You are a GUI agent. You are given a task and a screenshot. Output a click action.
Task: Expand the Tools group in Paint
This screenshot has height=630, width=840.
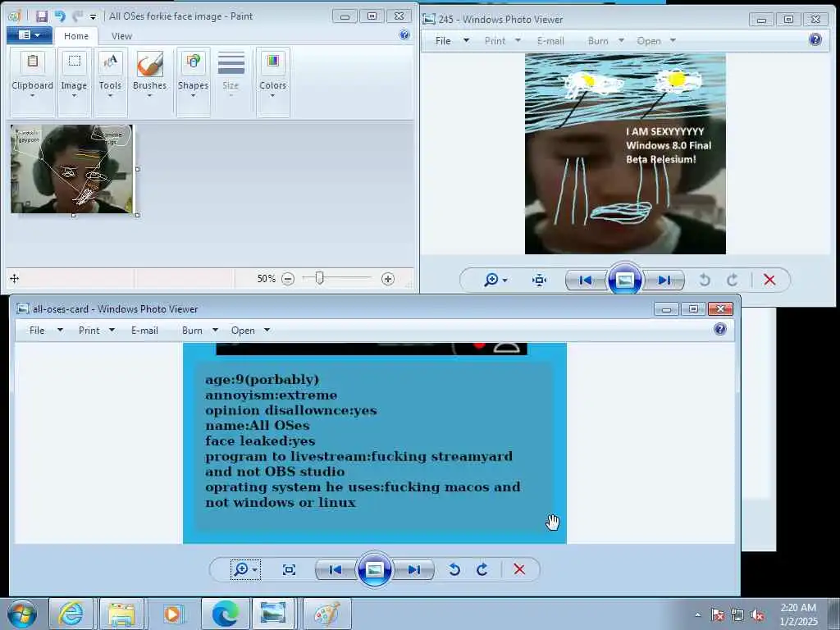pos(110,81)
